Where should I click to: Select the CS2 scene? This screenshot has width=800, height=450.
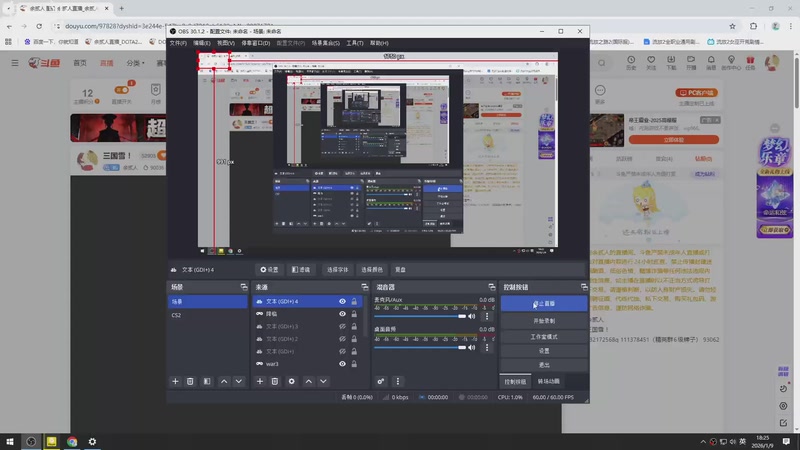click(208, 315)
